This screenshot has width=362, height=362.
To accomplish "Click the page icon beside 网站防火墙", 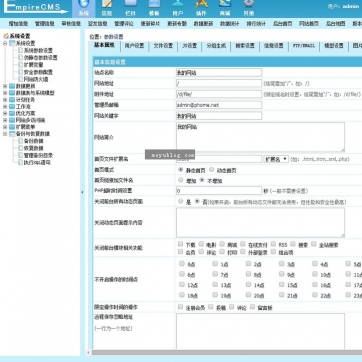I will click(20, 79).
